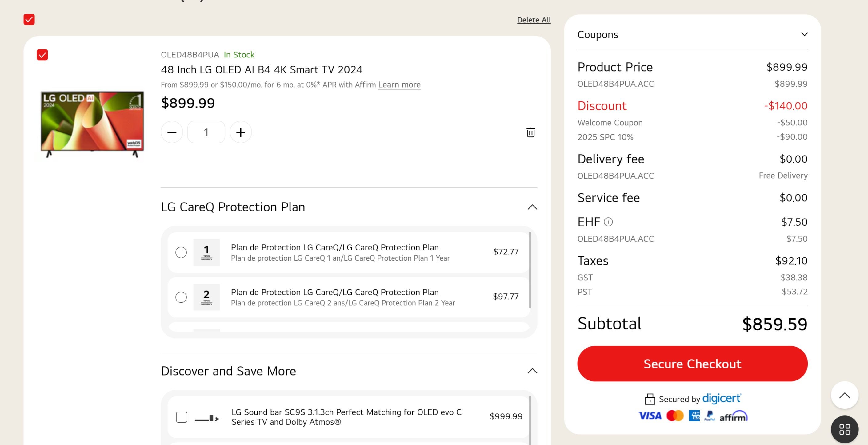Click the Delete All link

(x=534, y=20)
